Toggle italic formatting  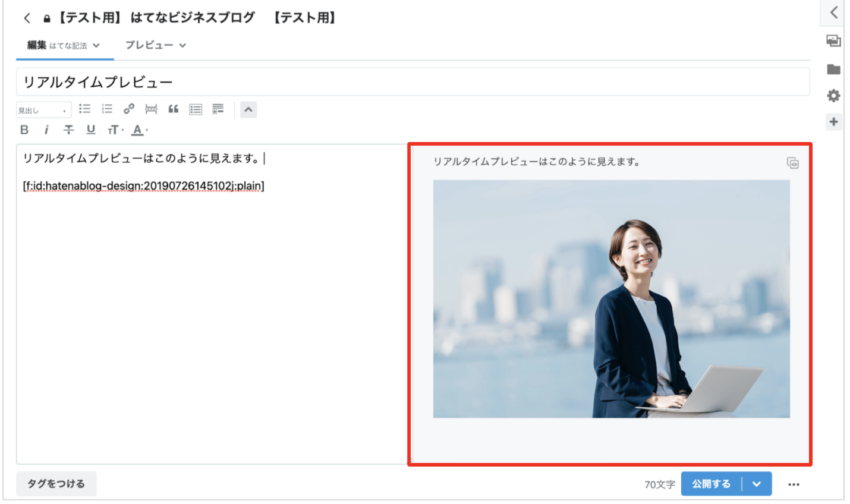[46, 130]
